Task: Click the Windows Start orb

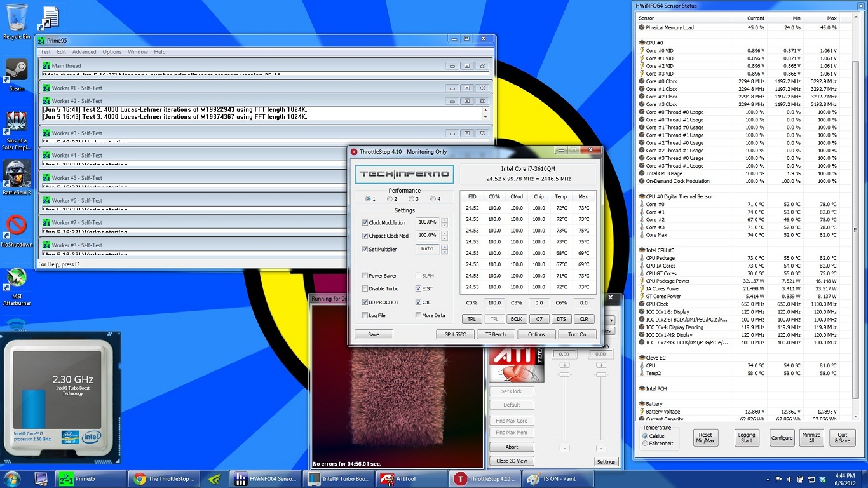Action: [x=12, y=478]
